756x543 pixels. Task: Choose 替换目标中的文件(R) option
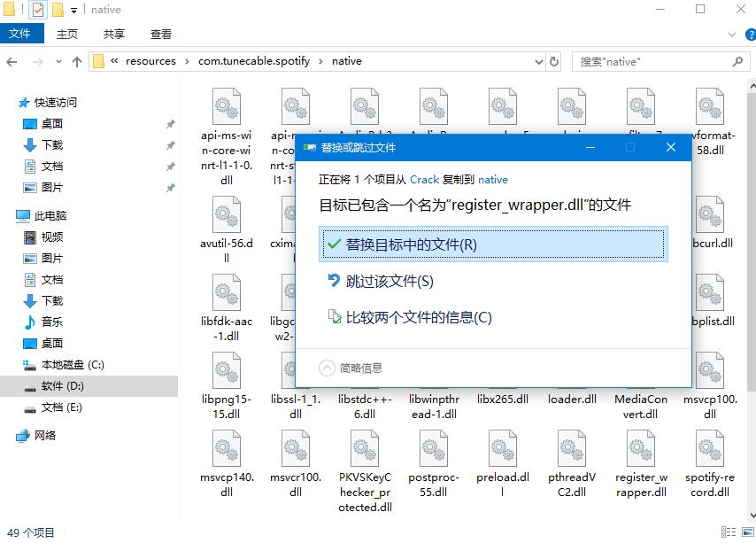click(x=493, y=244)
